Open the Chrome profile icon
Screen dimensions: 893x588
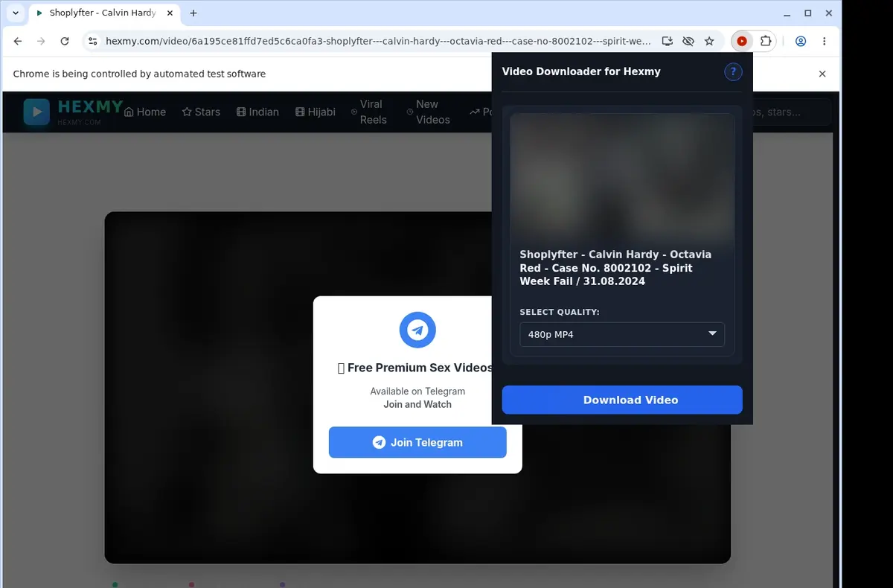(x=801, y=42)
